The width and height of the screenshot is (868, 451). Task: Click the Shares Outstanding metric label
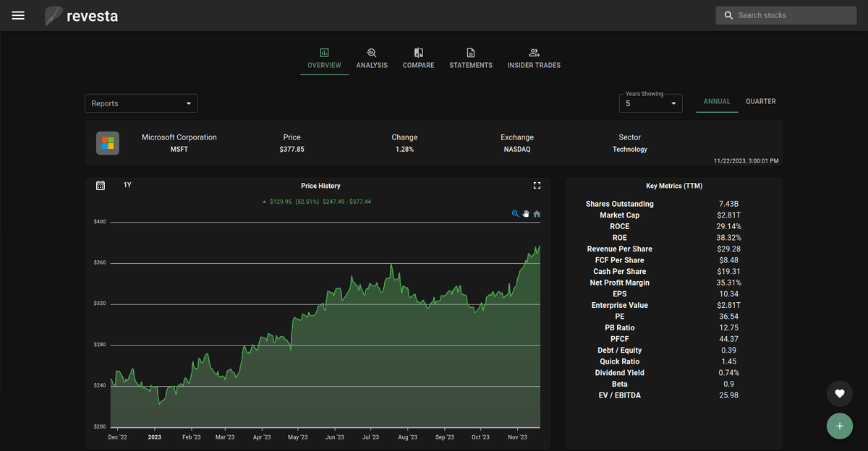pos(620,204)
